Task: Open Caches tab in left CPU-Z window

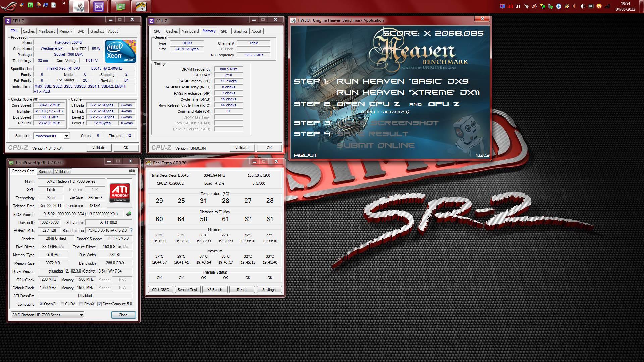Action: click(x=29, y=31)
